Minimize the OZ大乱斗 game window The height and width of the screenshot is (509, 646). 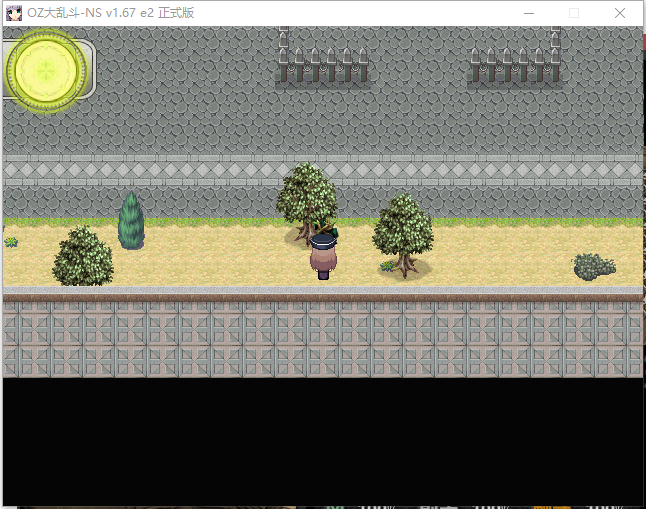coord(529,13)
